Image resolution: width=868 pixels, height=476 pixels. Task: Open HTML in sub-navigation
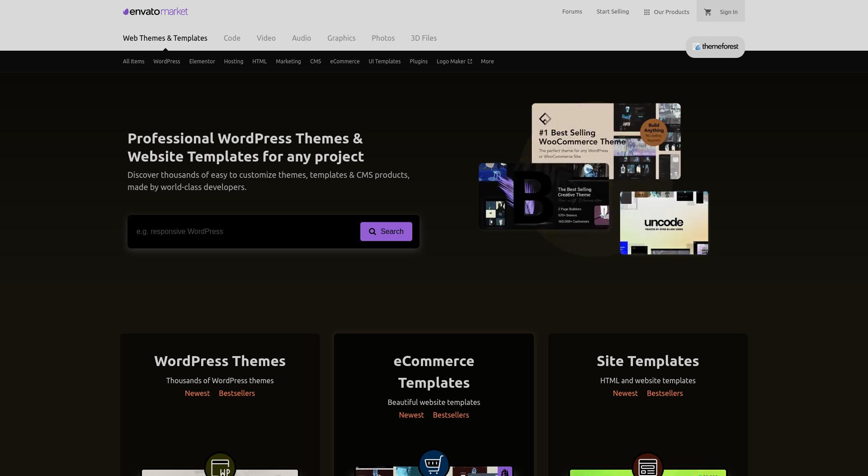point(259,62)
